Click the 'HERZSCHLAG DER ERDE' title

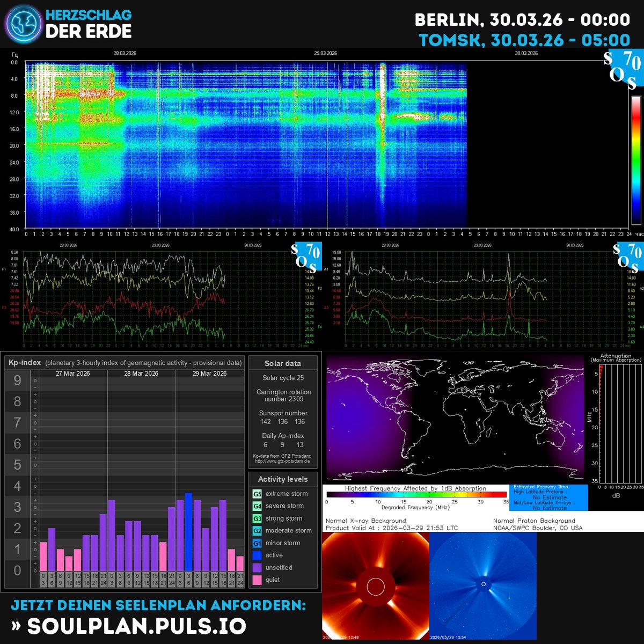(x=89, y=24)
